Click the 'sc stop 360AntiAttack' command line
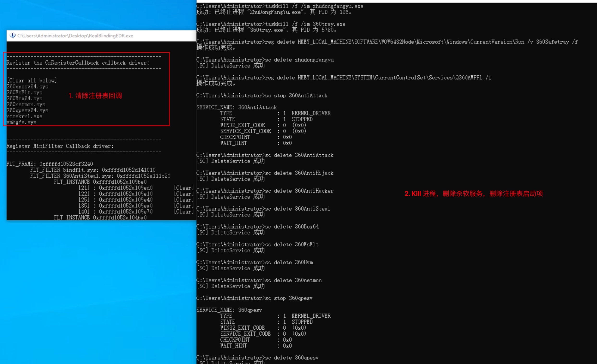Screen dimensions: 597x364 point(296,96)
